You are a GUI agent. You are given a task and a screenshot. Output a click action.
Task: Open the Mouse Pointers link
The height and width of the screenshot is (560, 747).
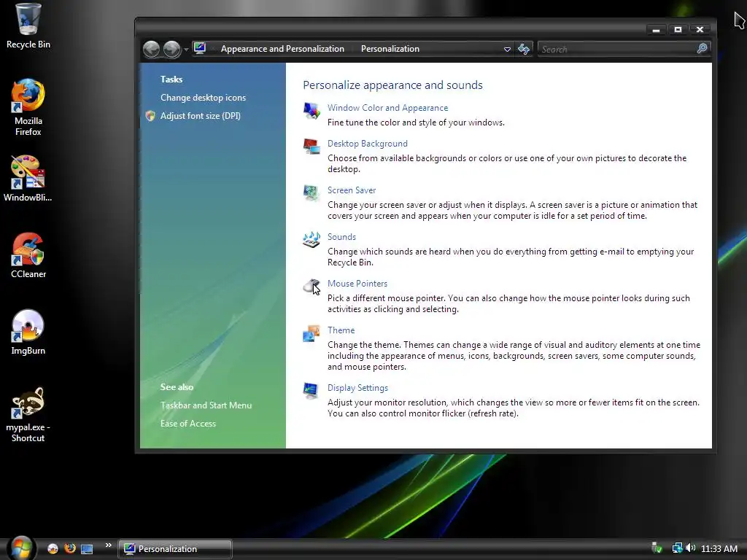click(357, 284)
